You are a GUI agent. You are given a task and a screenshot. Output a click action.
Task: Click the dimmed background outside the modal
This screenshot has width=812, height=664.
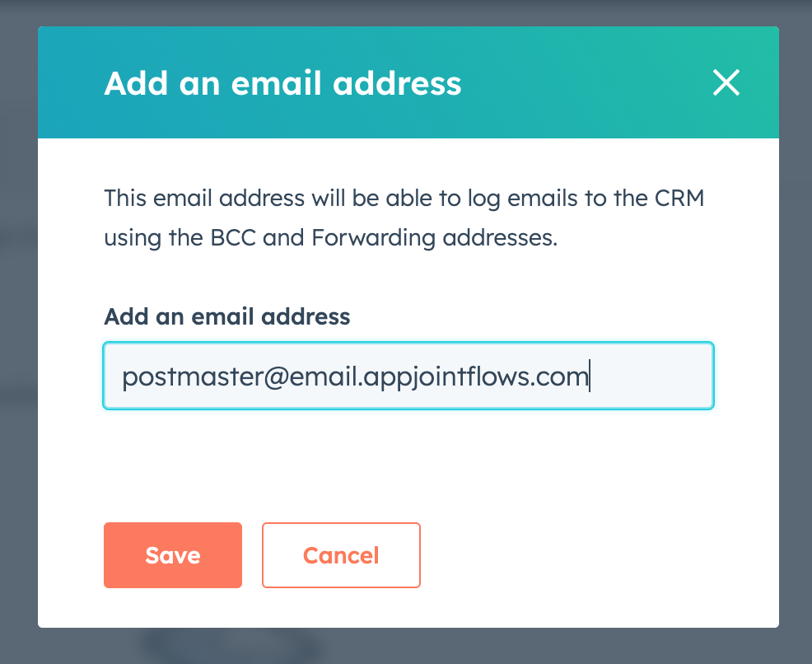(16, 330)
